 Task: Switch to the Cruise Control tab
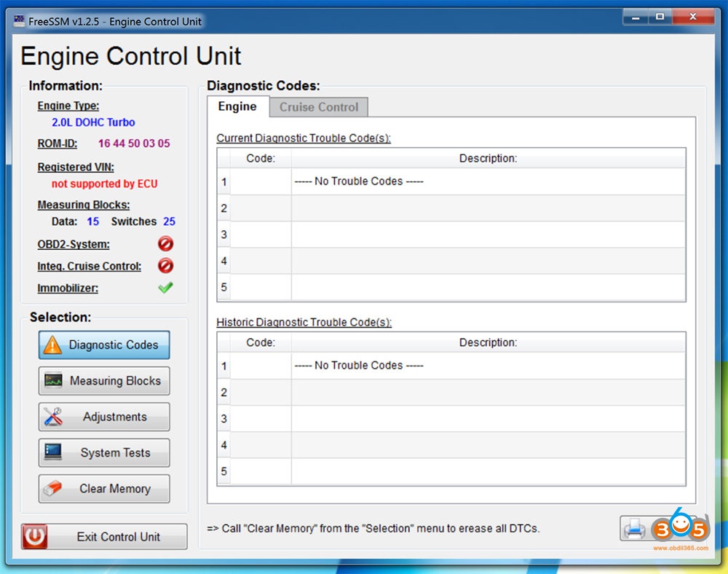319,107
